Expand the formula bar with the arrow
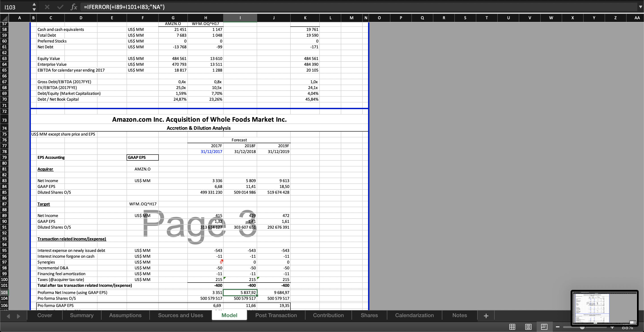The image size is (644, 332). [x=640, y=7]
